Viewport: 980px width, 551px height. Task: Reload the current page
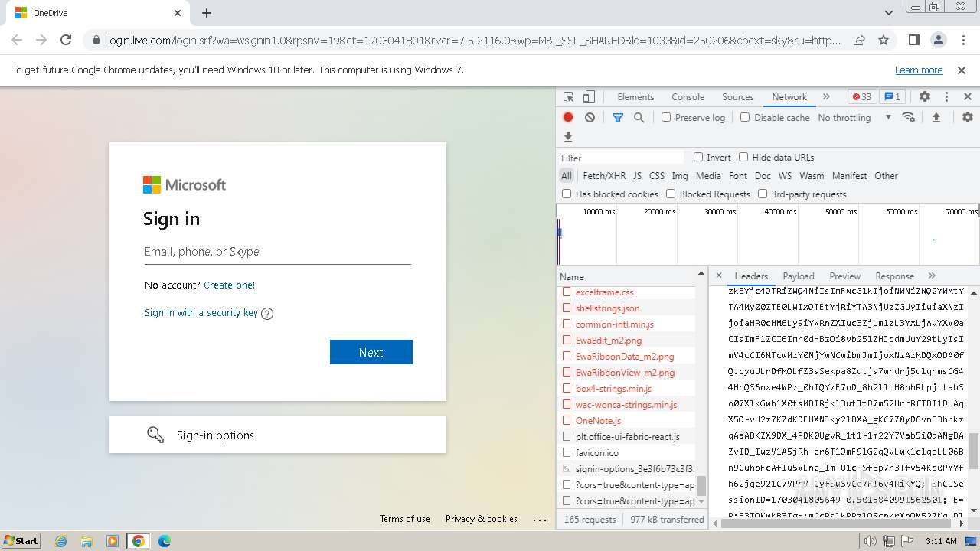pos(66,40)
